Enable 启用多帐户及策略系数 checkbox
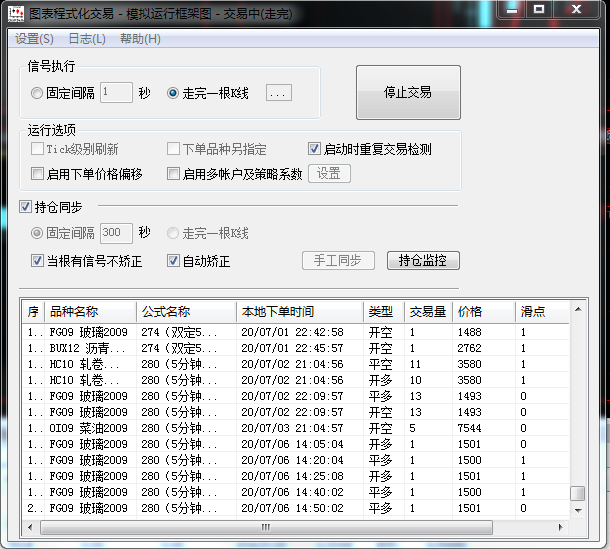 [173, 174]
